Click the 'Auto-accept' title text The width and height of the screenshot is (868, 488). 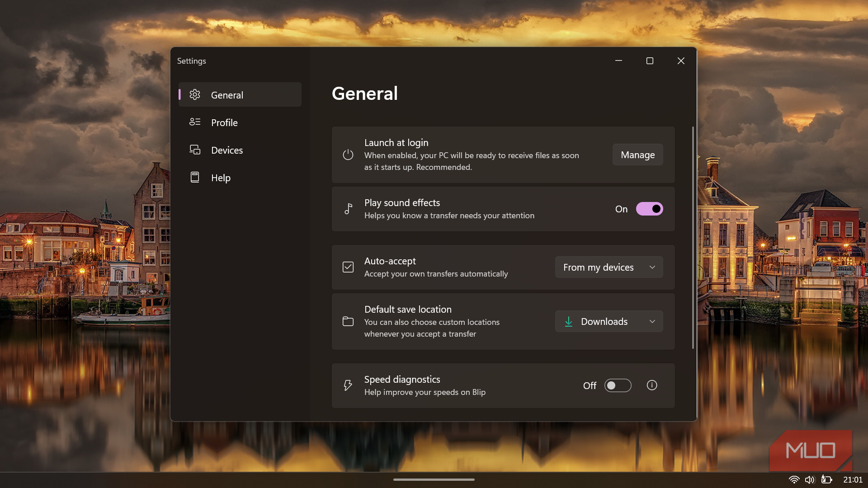390,261
